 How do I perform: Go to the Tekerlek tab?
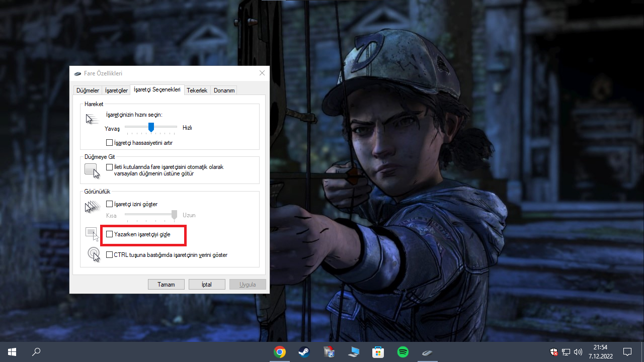[x=197, y=90]
